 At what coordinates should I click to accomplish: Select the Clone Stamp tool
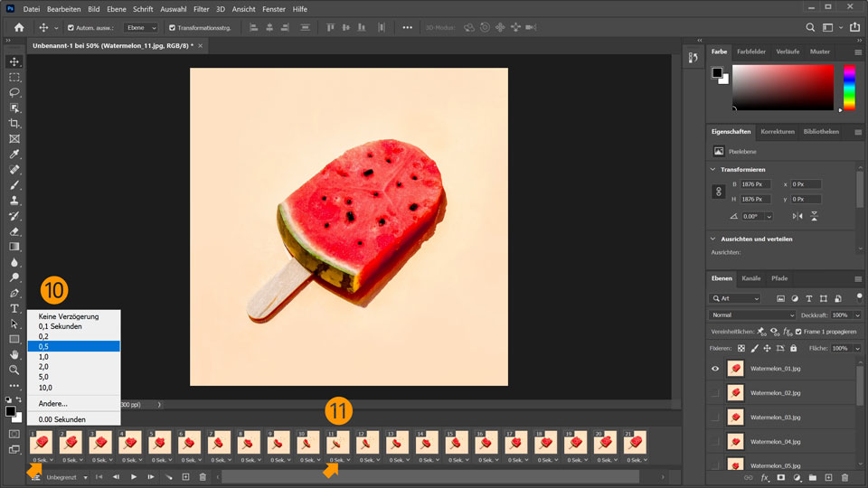14,201
